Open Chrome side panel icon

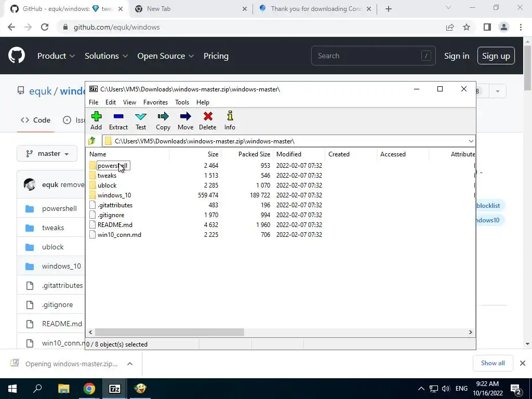(487, 27)
